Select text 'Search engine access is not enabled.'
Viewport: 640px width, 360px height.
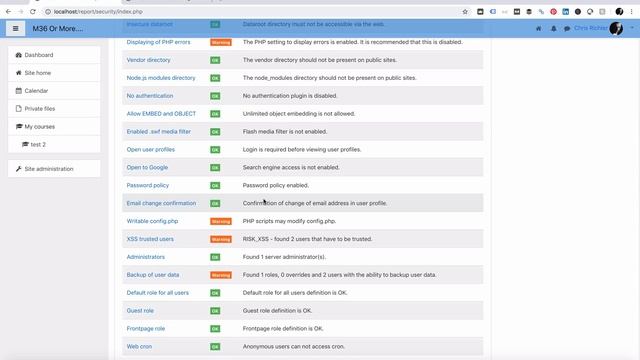pyautogui.click(x=291, y=167)
